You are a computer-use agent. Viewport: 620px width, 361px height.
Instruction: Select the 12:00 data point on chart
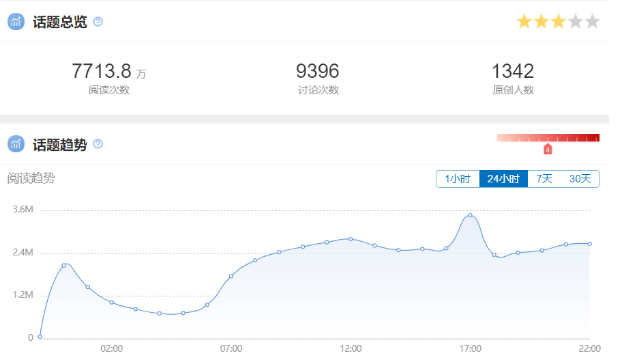tap(351, 239)
